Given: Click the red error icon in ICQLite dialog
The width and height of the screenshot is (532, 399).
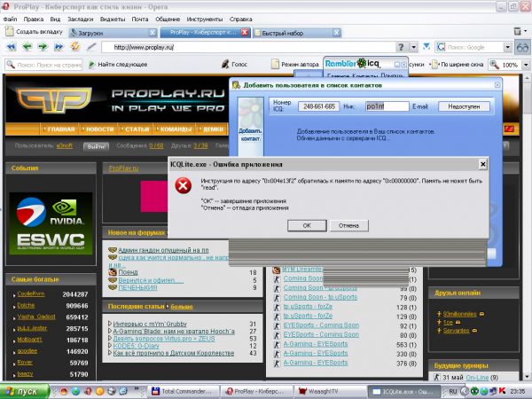Looking at the screenshot, I should tap(184, 185).
